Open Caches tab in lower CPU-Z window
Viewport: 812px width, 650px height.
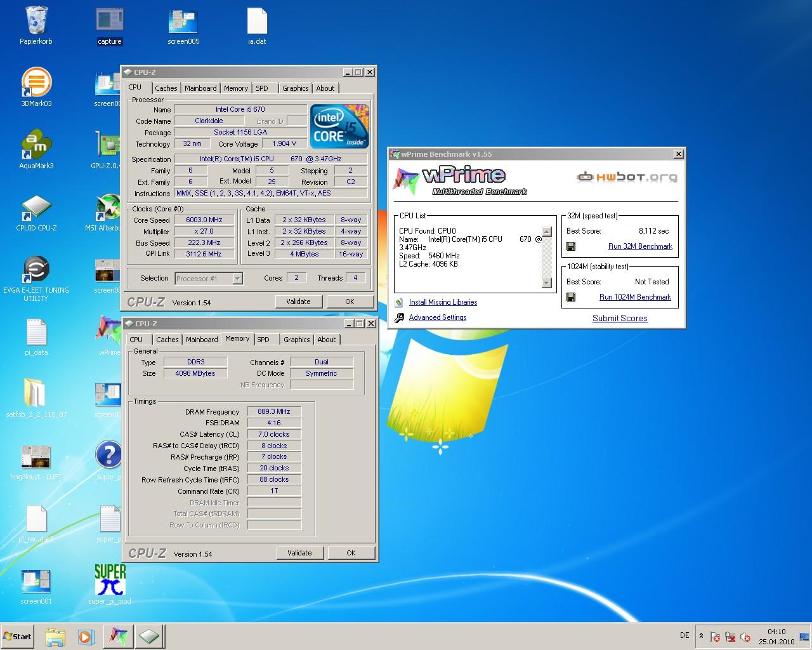pos(167,340)
